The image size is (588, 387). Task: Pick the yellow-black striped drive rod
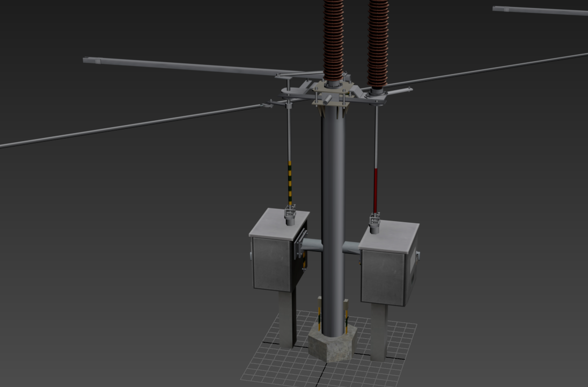(290, 182)
